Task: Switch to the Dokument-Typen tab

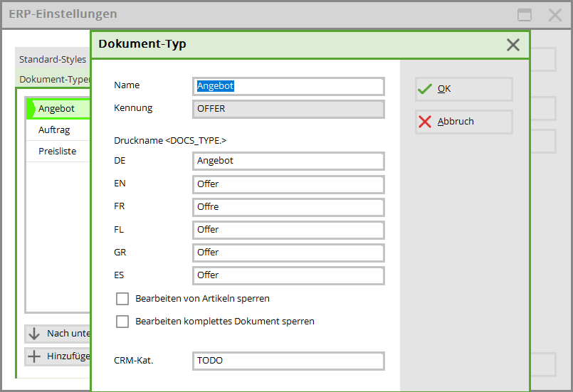Action: 54,80
